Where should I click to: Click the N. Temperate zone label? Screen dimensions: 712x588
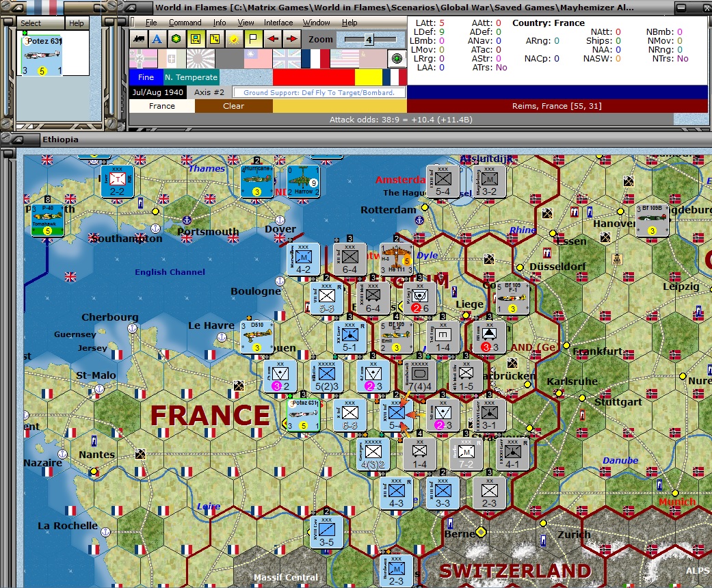(x=191, y=77)
